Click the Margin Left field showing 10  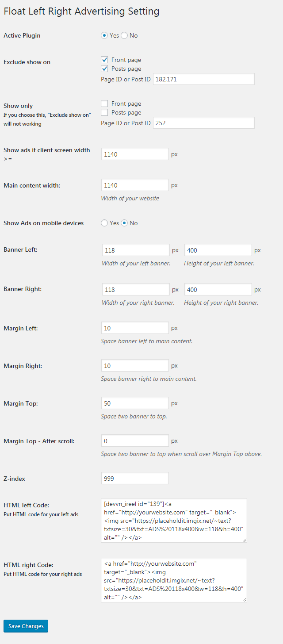(135, 327)
